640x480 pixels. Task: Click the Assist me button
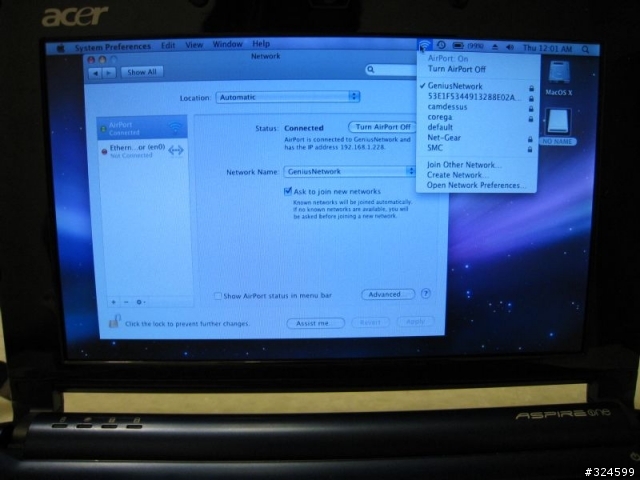pyautogui.click(x=316, y=323)
